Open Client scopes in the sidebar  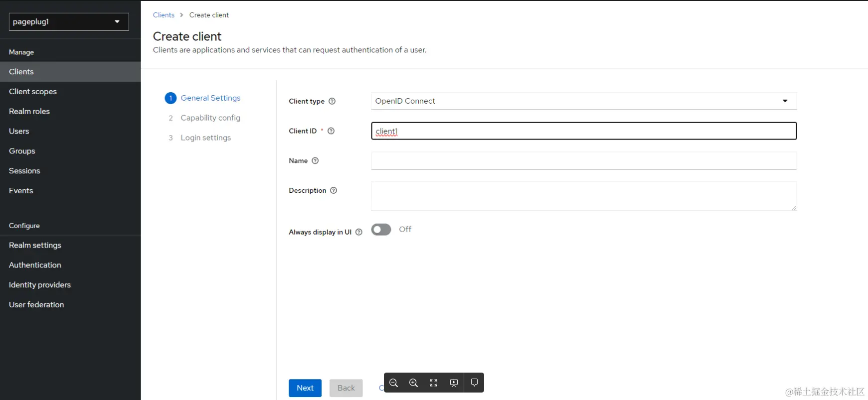coord(33,92)
